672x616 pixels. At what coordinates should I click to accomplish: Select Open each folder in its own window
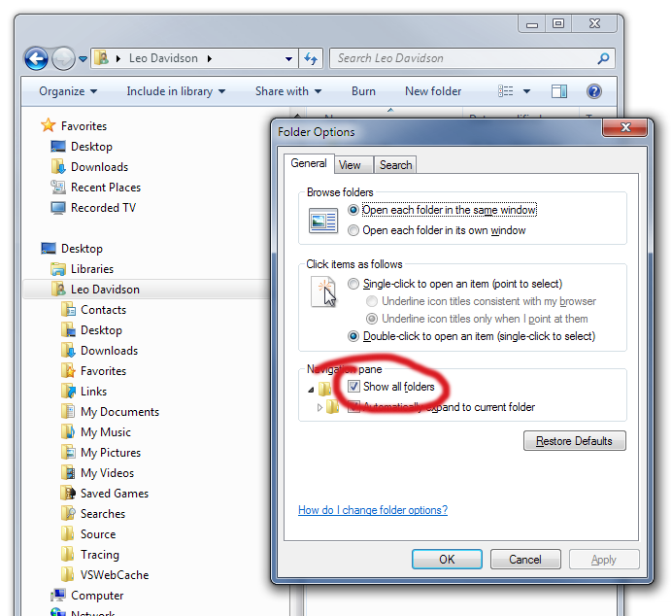coord(354,230)
